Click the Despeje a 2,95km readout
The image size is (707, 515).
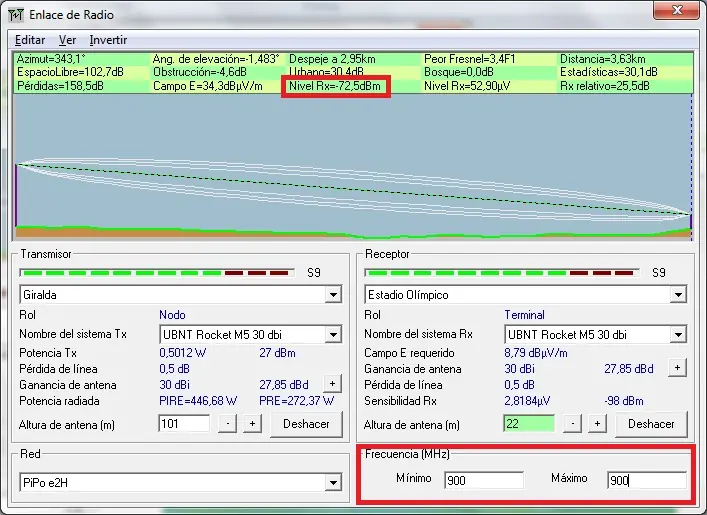coord(332,59)
